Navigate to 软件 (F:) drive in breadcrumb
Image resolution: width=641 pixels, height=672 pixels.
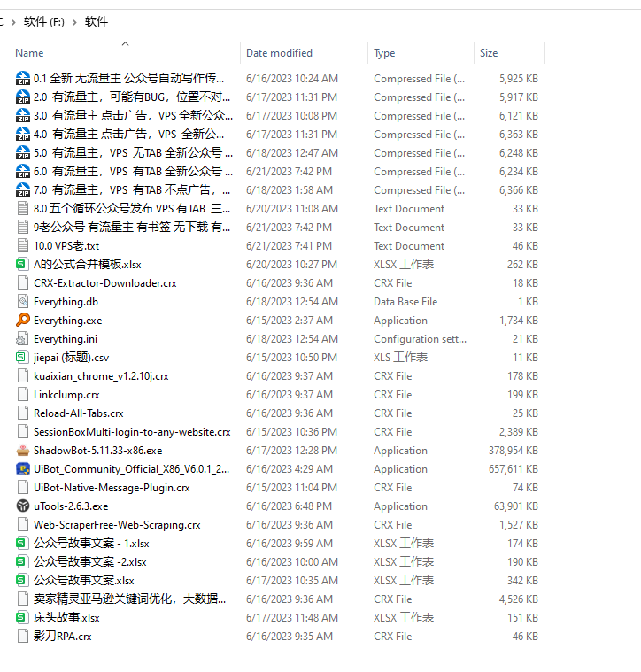(43, 21)
